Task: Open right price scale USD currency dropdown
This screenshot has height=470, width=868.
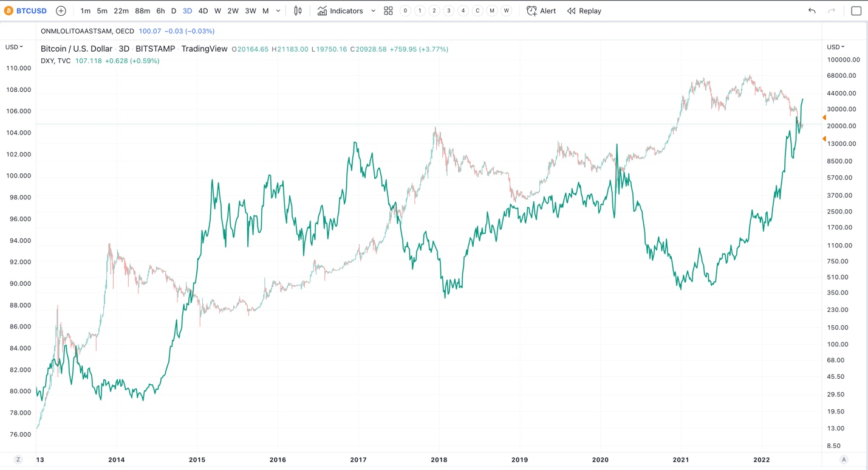Action: 836,47
